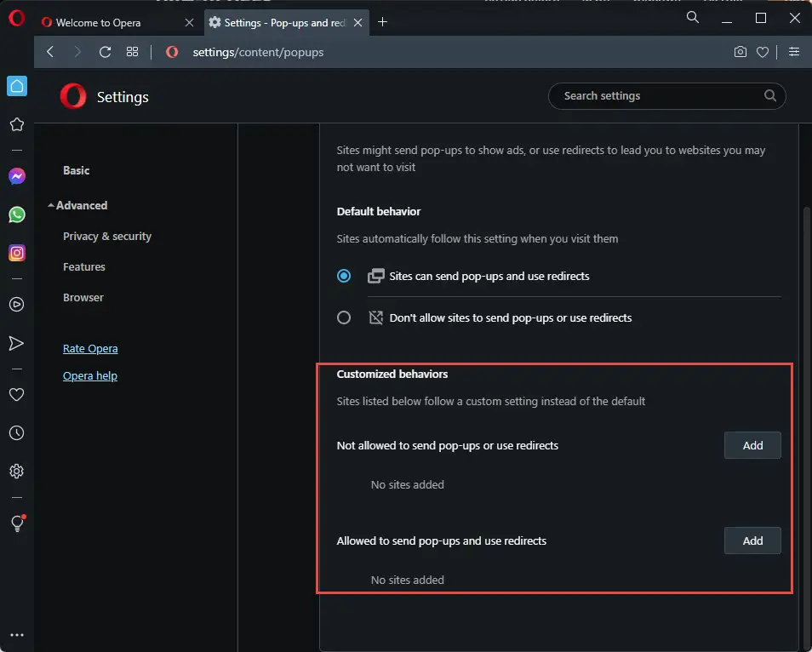Viewport: 812px width, 652px height.
Task: Click the Rate Opera link
Action: (90, 348)
